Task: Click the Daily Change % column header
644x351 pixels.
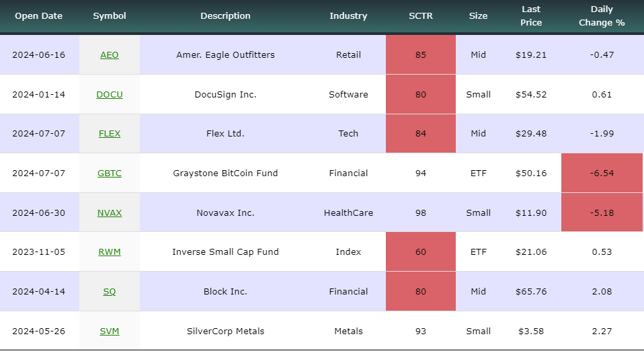Action: [x=602, y=15]
